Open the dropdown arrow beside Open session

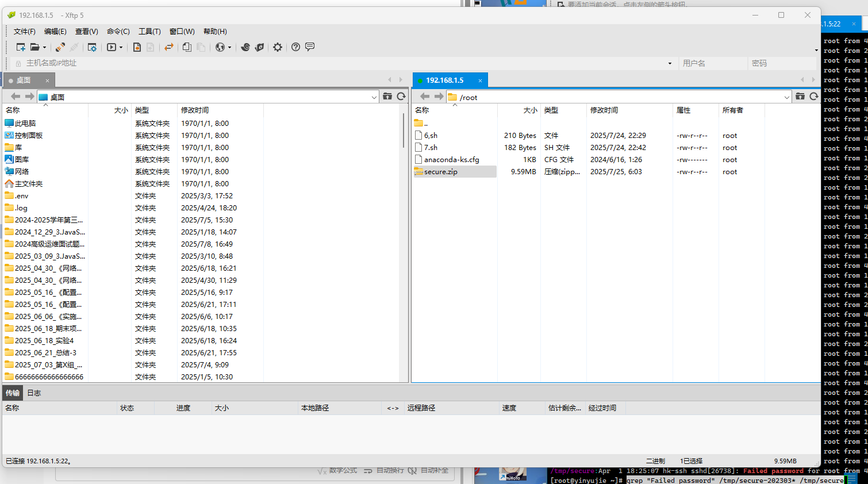pos(44,48)
